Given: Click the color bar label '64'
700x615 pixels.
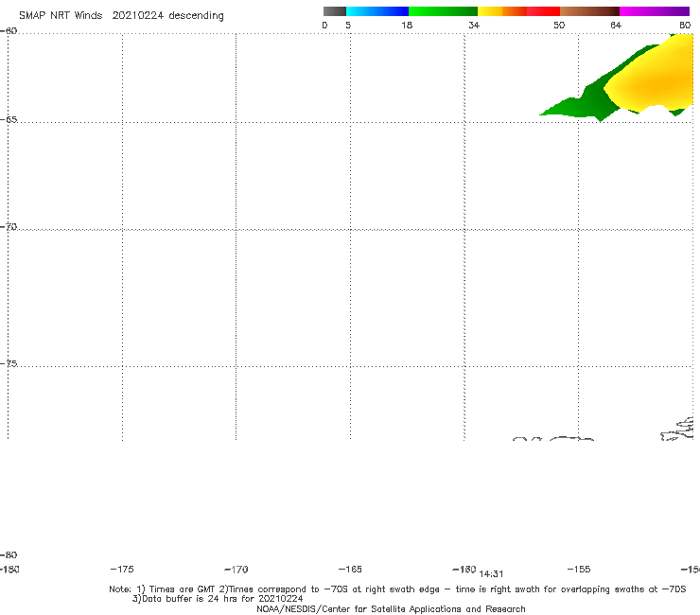Looking at the screenshot, I should pos(616,26).
